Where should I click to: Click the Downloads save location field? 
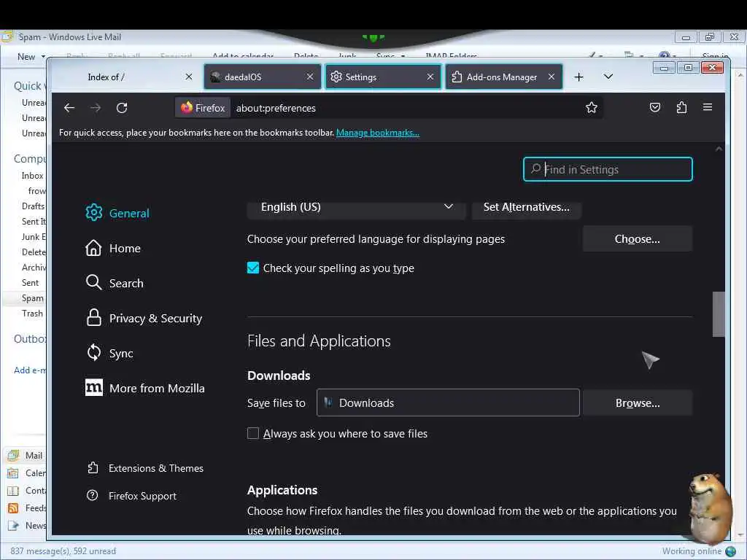449,402
